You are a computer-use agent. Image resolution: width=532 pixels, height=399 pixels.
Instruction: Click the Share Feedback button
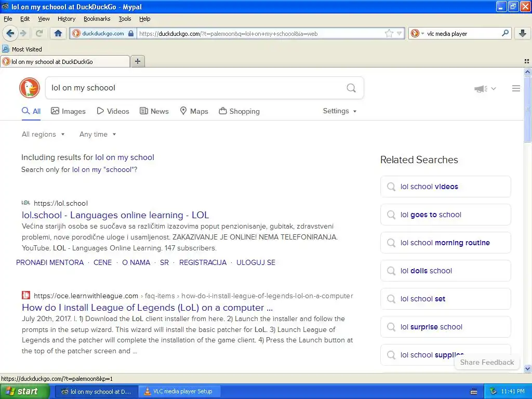[487, 362]
